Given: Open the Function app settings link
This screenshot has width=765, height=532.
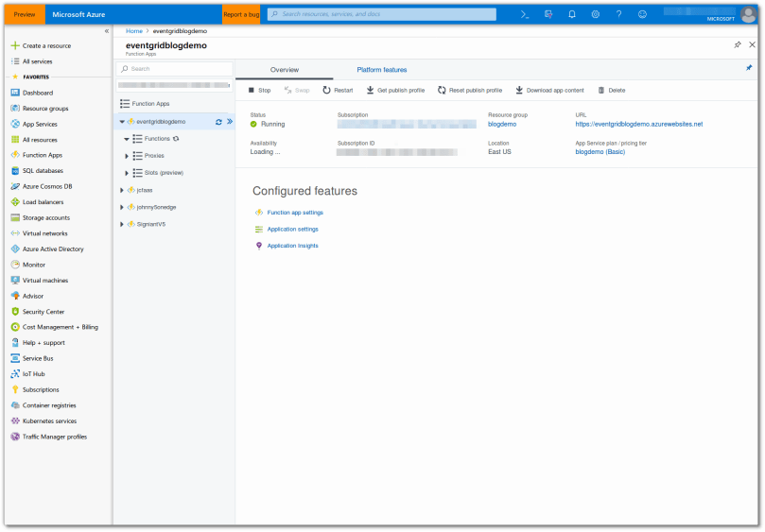Looking at the screenshot, I should [x=295, y=213].
